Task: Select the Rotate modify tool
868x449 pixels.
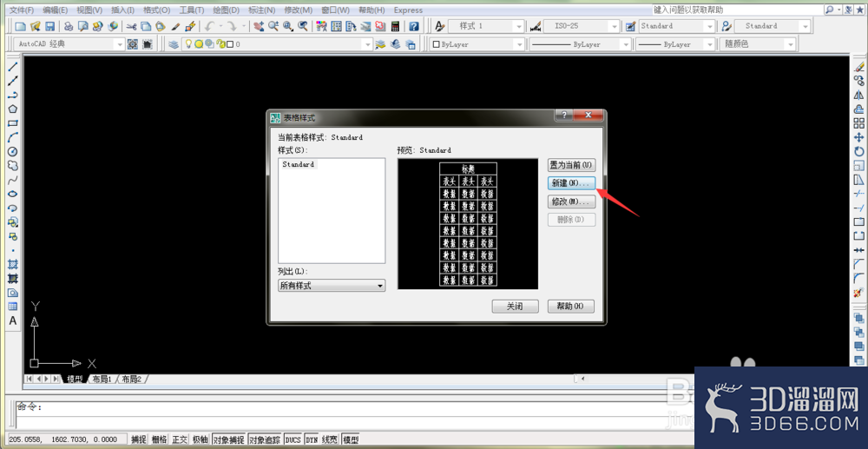Action: click(x=859, y=151)
